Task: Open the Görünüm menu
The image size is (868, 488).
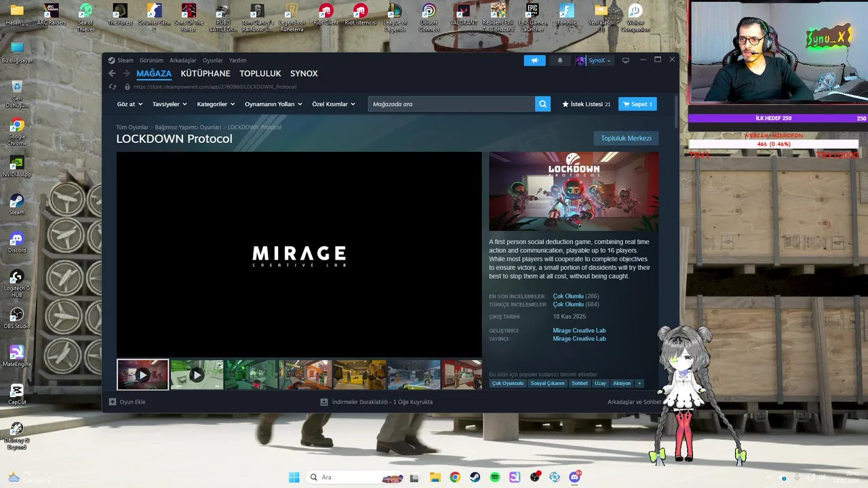Action: [151, 60]
